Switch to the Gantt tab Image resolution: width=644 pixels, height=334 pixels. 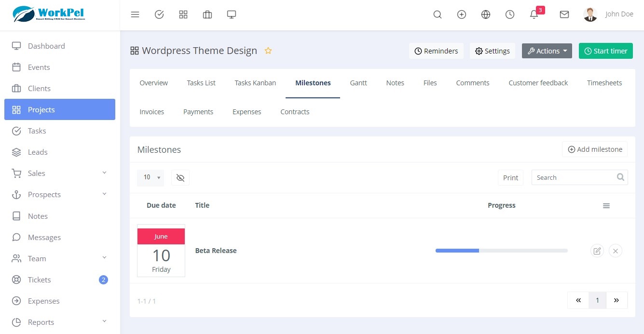[x=358, y=83]
